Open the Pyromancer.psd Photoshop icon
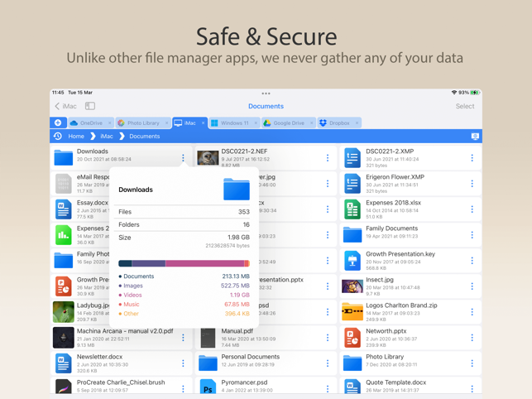This screenshot has width=532, height=399. [x=208, y=387]
